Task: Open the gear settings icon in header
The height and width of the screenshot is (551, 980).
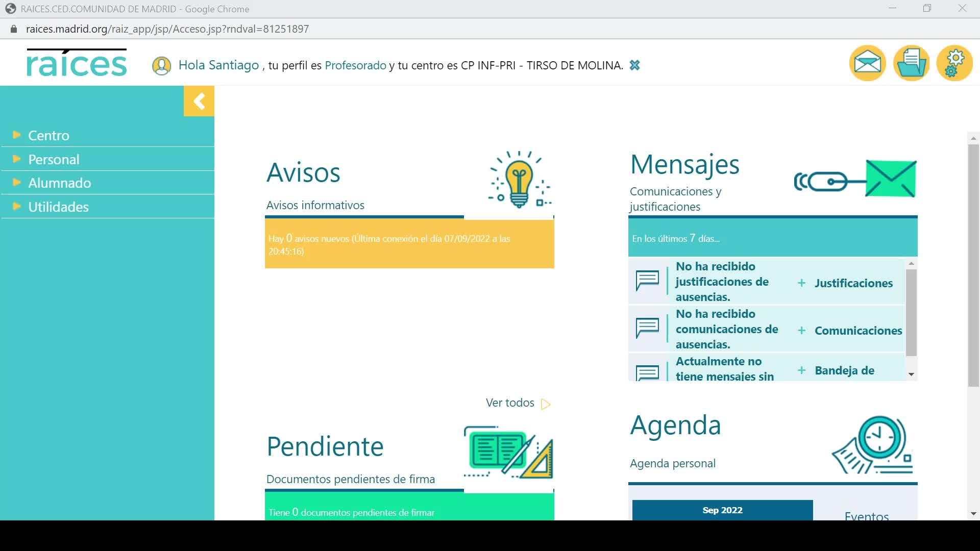Action: (954, 63)
